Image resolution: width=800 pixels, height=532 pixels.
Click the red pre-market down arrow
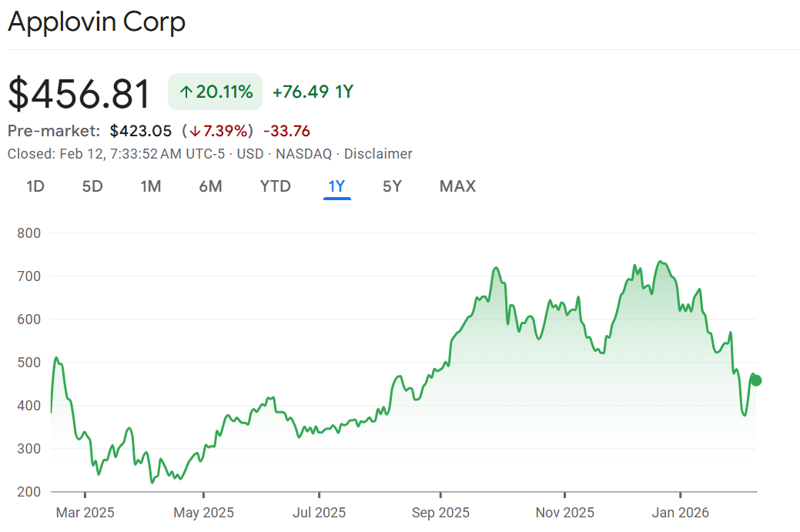[196, 131]
